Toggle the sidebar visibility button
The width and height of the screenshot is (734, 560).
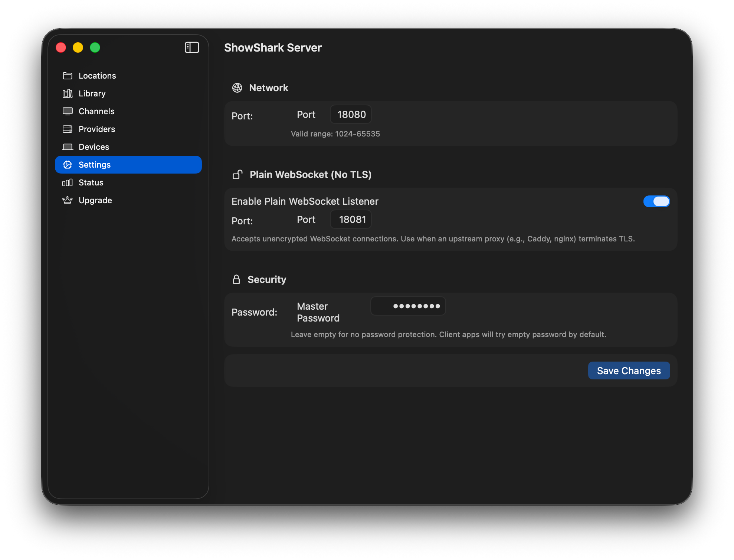[x=192, y=47]
